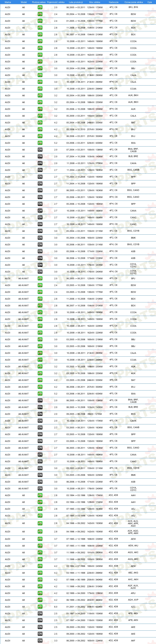Click diesel ON icon in 4F2 CAGB row
156x644 pixels.
pyautogui.click(x=40, y=150)
